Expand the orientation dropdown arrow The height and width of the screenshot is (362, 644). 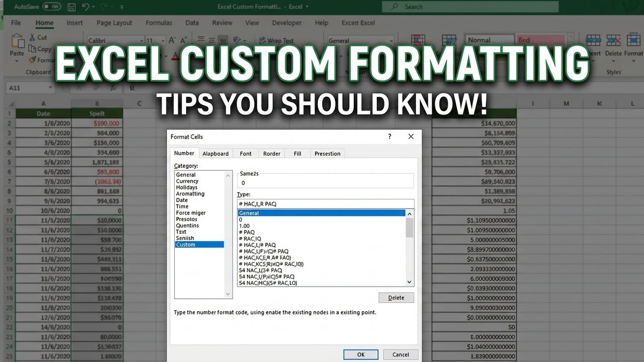(245, 40)
